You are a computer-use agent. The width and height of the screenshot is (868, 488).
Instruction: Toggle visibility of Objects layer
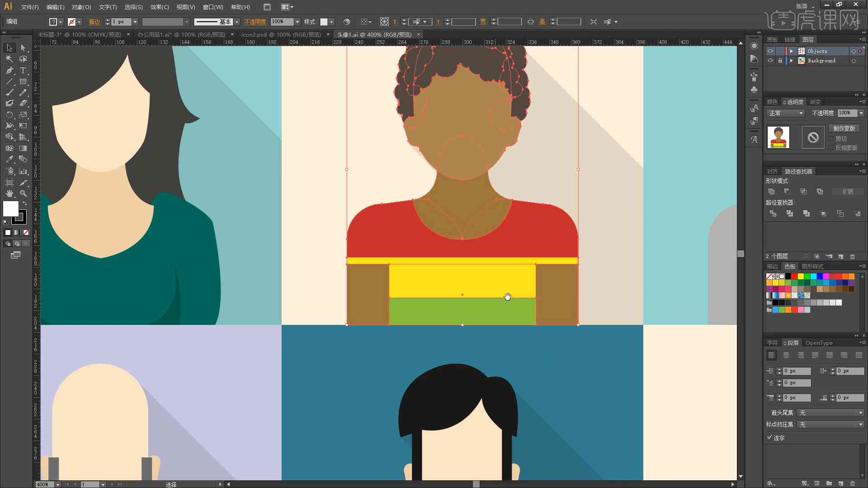(770, 51)
